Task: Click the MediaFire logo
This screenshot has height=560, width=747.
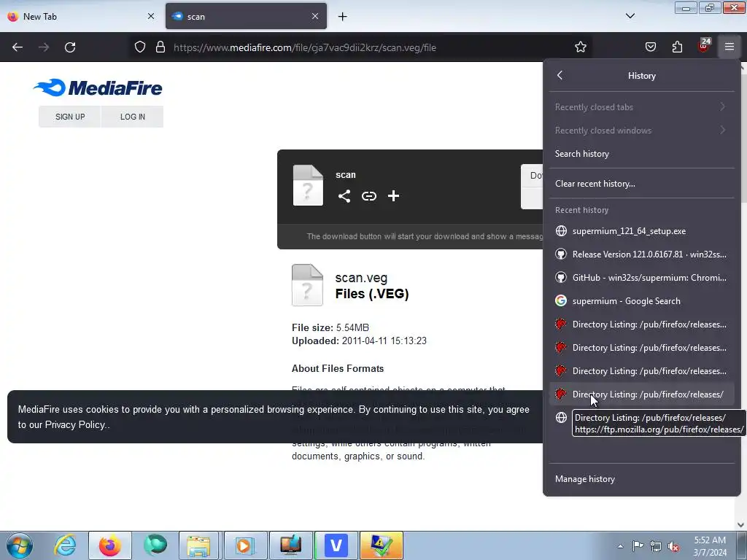Action: 98,87
